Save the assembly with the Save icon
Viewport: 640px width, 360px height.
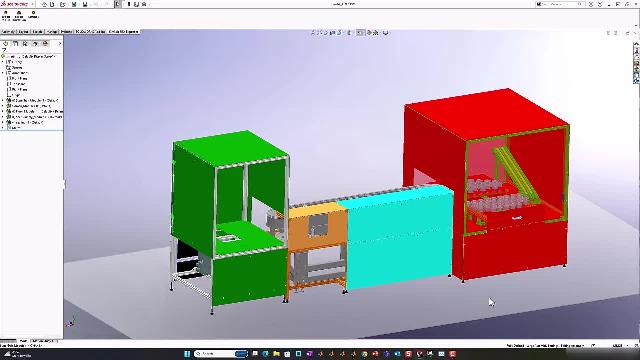pos(74,4)
